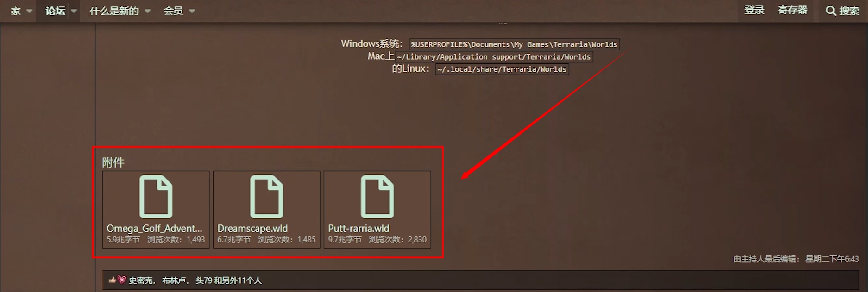Screen dimensions: 868x292
Task: Open the Putt-rarria.wld file icon
Action: [x=377, y=197]
